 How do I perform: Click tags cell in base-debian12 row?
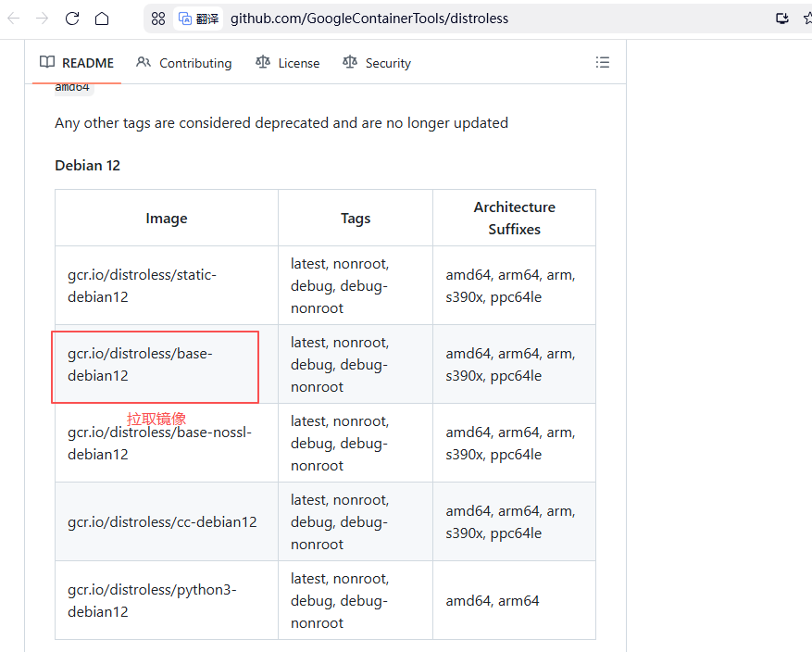pos(356,364)
